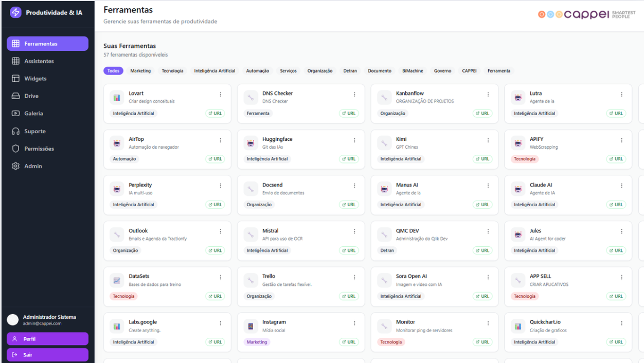644x363 pixels.
Task: Click the Instagram tool icon
Action: (x=251, y=326)
